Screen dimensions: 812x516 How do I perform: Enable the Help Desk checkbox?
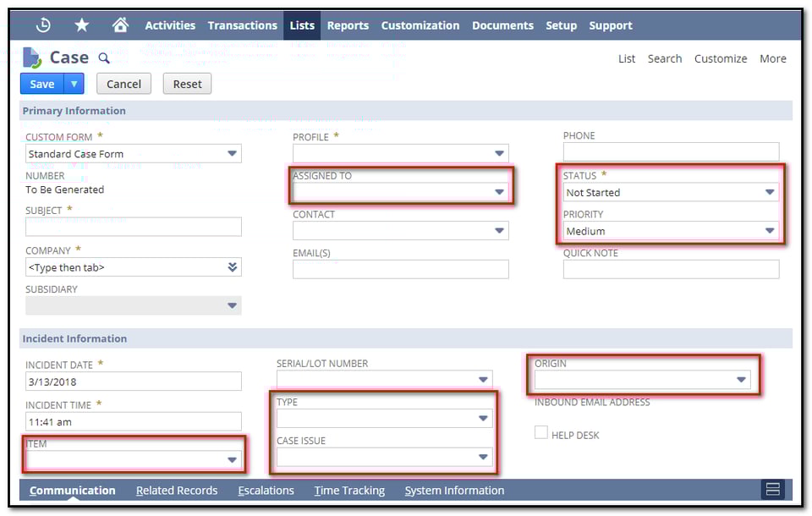[x=540, y=432]
